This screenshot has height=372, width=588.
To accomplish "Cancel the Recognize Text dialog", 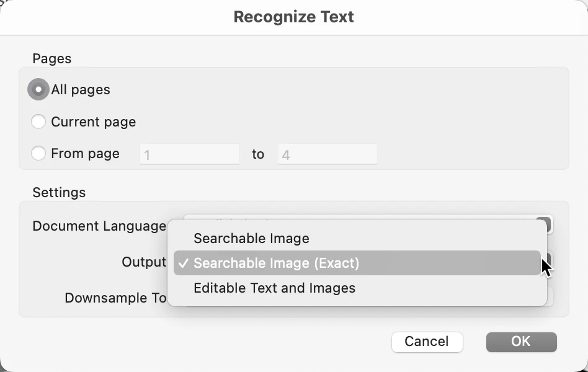I will pyautogui.click(x=427, y=342).
